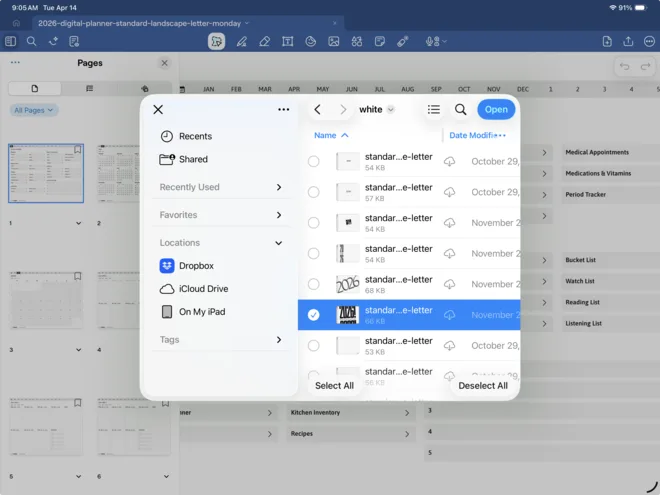
Task: Select the text box tool
Action: 287,41
